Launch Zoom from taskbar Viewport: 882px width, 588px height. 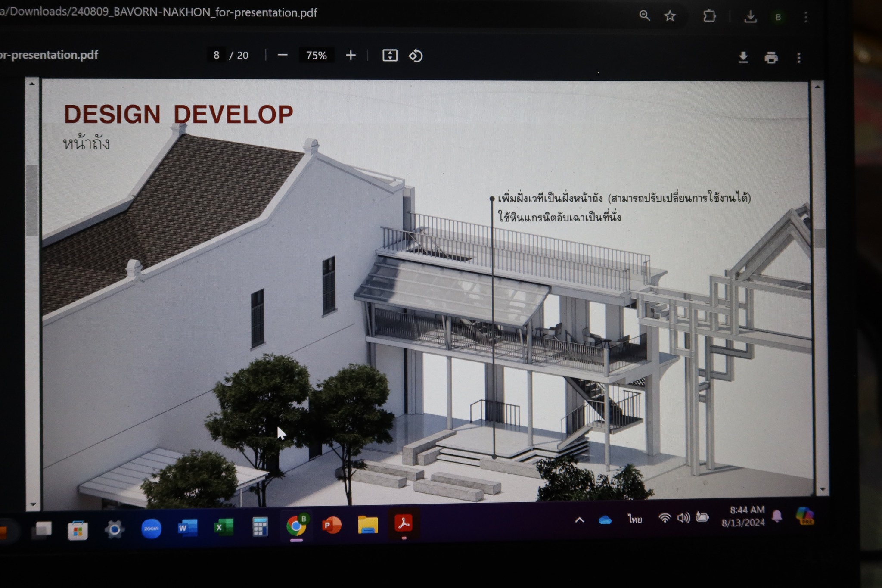(151, 529)
